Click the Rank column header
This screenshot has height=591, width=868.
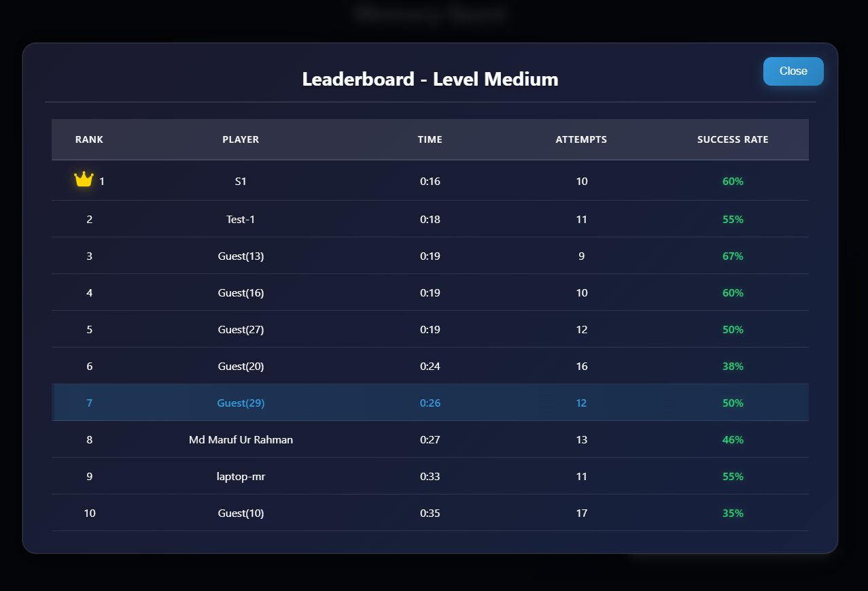tap(90, 139)
